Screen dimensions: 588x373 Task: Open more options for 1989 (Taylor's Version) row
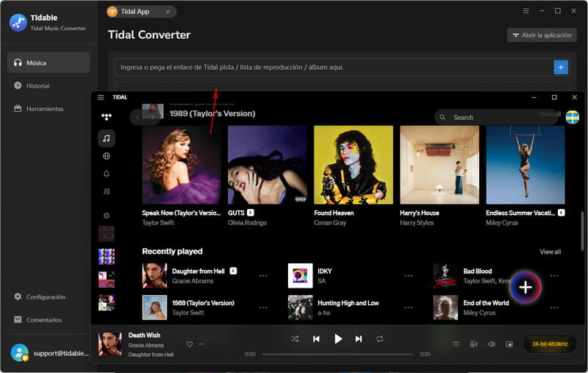(x=263, y=308)
